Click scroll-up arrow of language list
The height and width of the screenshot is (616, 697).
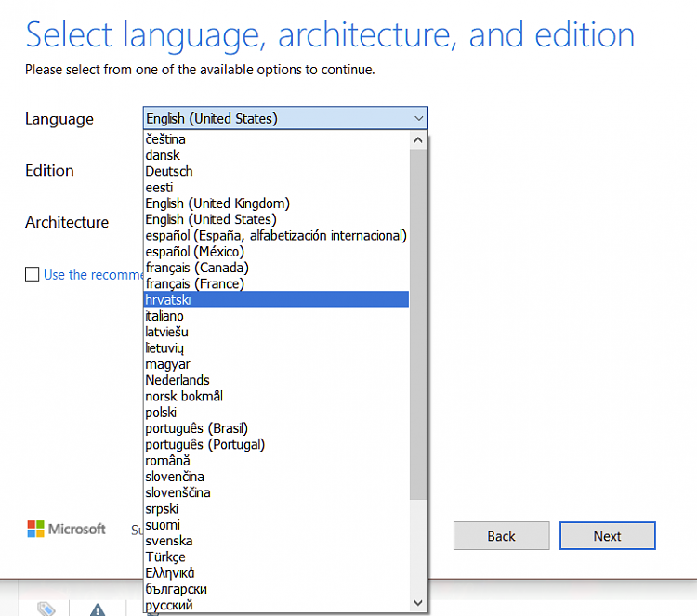(418, 140)
